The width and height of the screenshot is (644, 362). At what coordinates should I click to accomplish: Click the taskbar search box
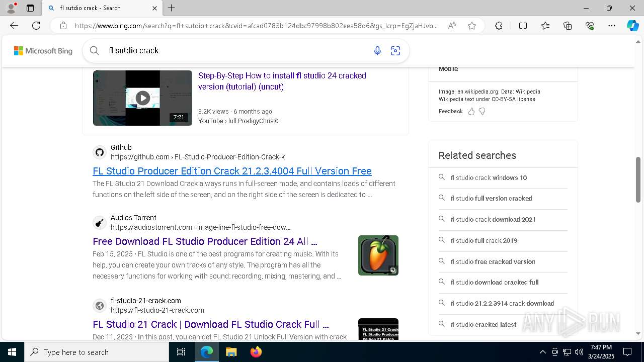pyautogui.click(x=97, y=352)
